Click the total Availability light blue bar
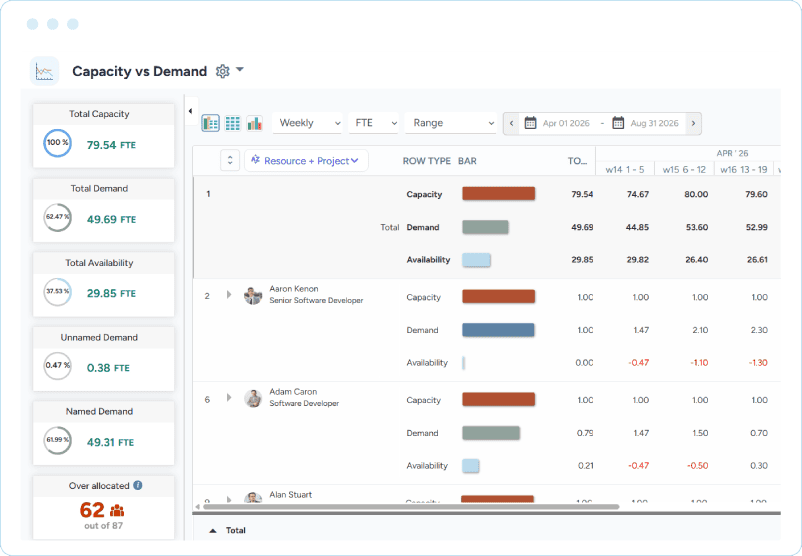Screen dimensions: 802x556 coord(476,260)
